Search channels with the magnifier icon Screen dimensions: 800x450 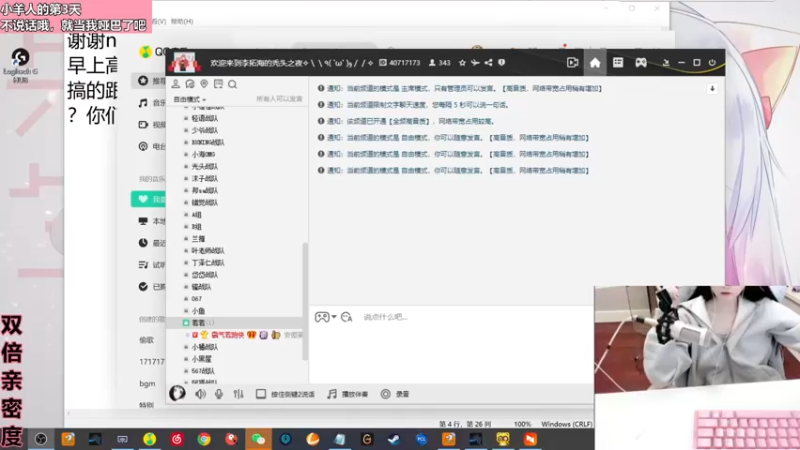click(x=233, y=84)
